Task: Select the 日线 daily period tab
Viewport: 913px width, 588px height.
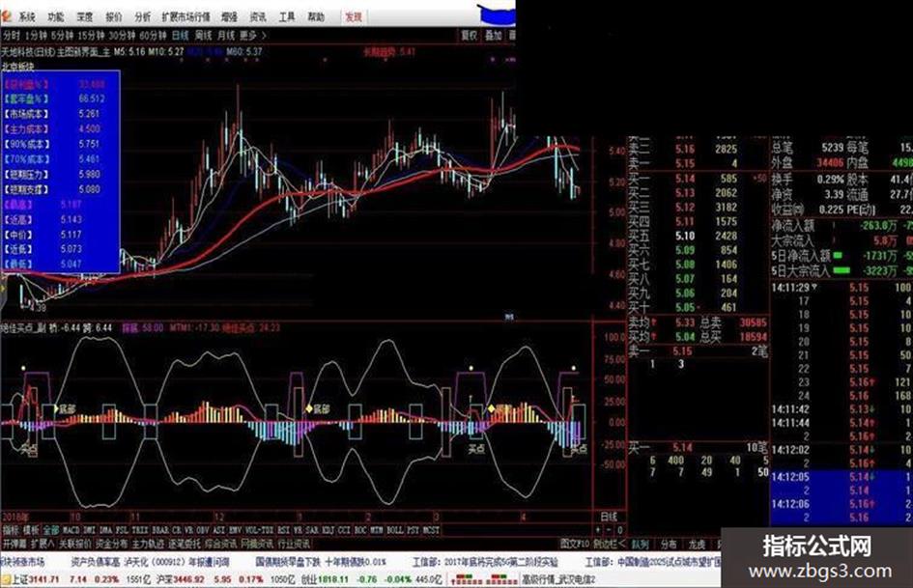Action: (181, 36)
